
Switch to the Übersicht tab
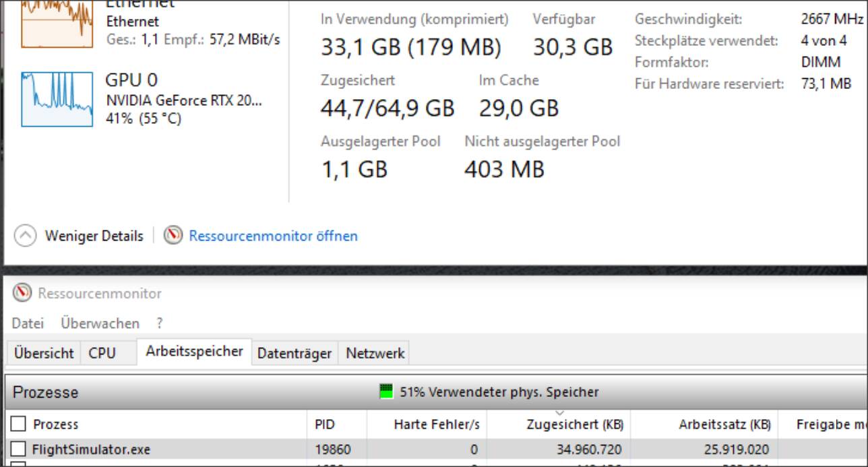point(44,353)
